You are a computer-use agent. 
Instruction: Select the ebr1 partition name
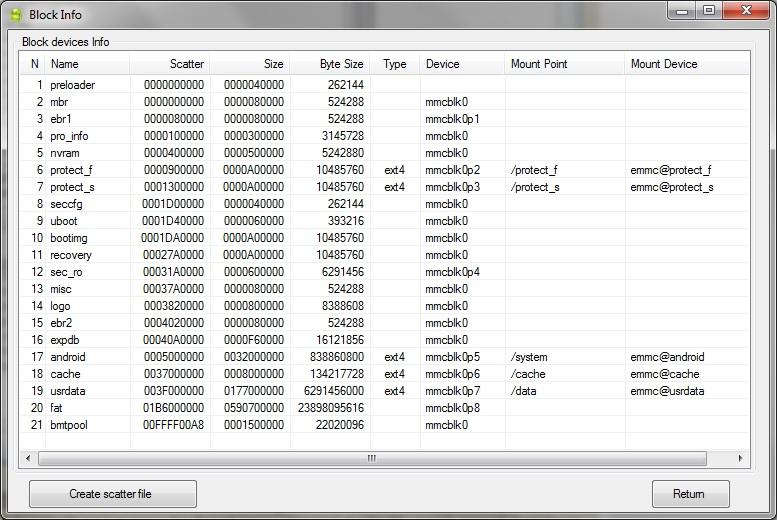[x=61, y=119]
